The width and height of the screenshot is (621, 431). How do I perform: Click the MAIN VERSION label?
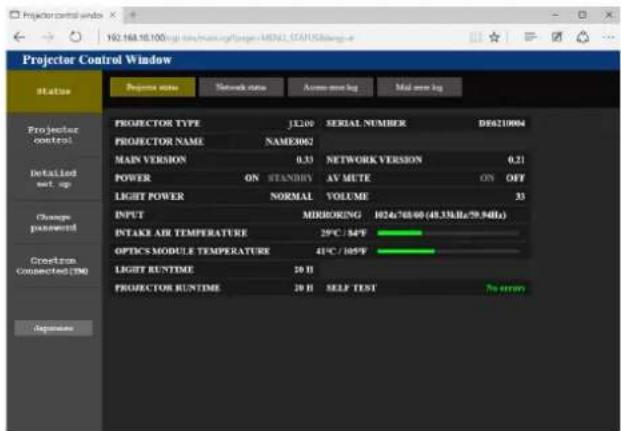click(x=150, y=160)
